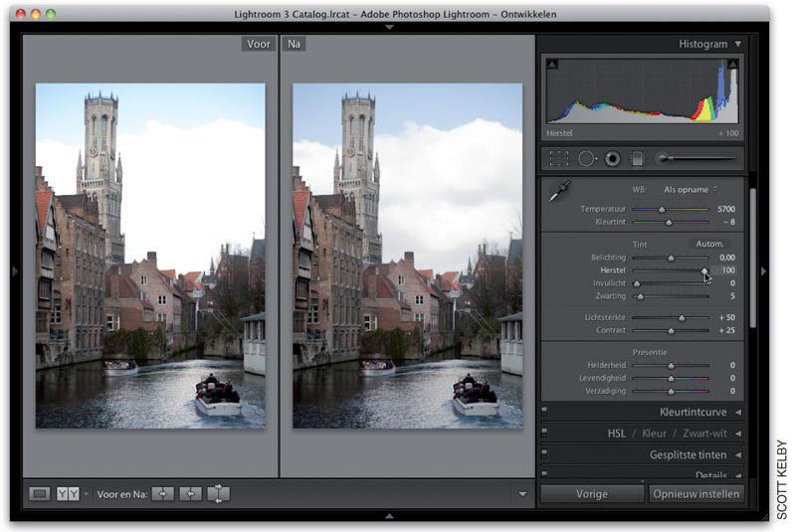796x532 pixels.
Task: Toggle the Kleurtintcurve panel switch
Action: click(x=544, y=412)
